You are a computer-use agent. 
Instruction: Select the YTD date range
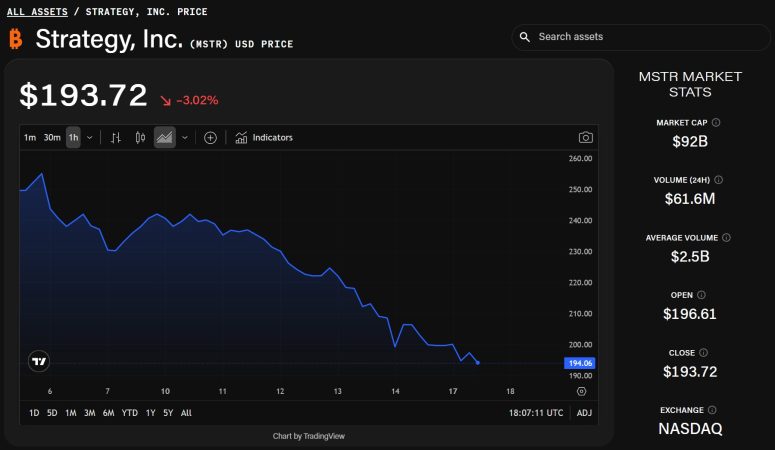[x=130, y=412]
